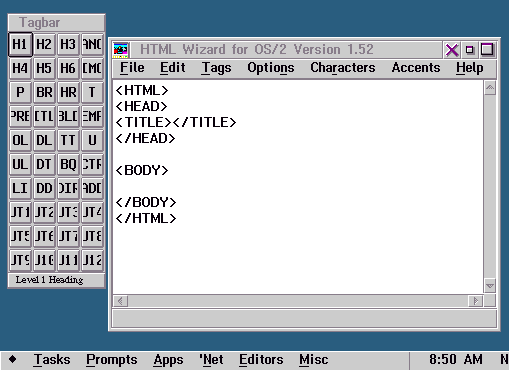Click the ANC anchor tag button
This screenshot has height=370, width=509.
coord(92,44)
